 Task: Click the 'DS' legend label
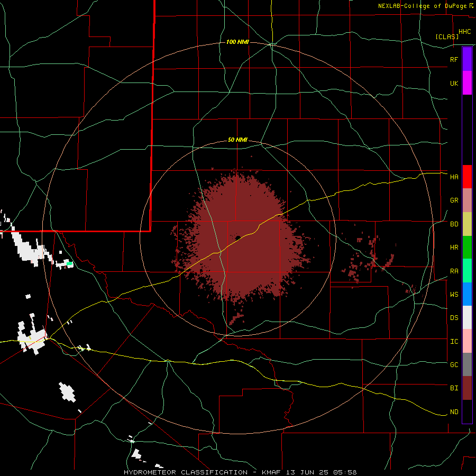(x=454, y=318)
